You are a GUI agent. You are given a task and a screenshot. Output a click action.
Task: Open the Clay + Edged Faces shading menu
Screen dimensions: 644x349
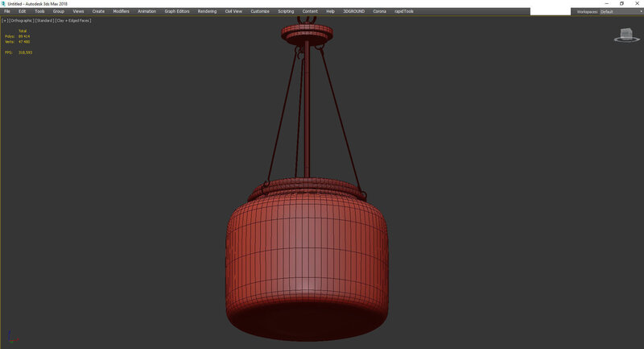click(x=73, y=20)
